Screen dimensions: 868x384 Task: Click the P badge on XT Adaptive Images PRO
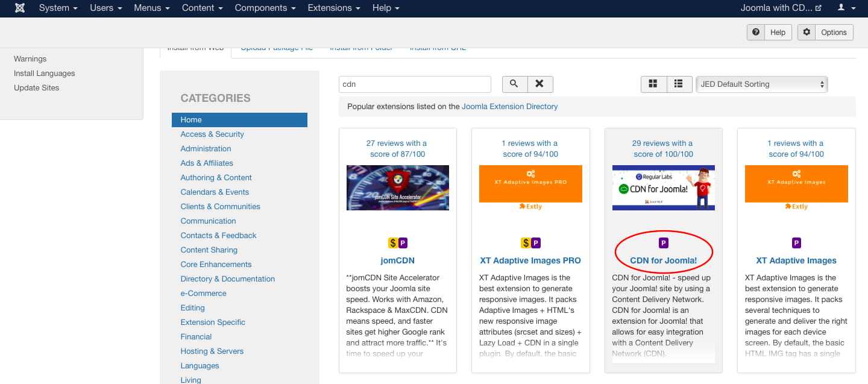tap(536, 243)
